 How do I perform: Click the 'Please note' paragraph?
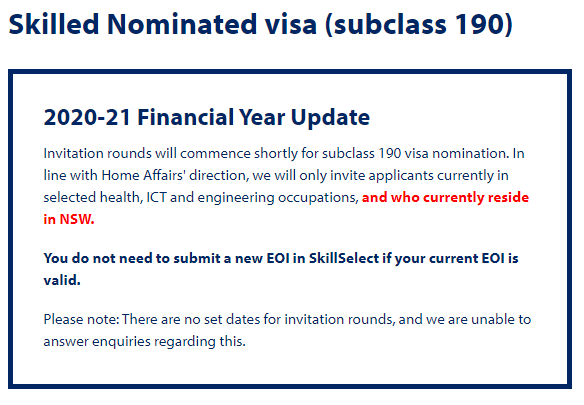pyautogui.click(x=287, y=330)
